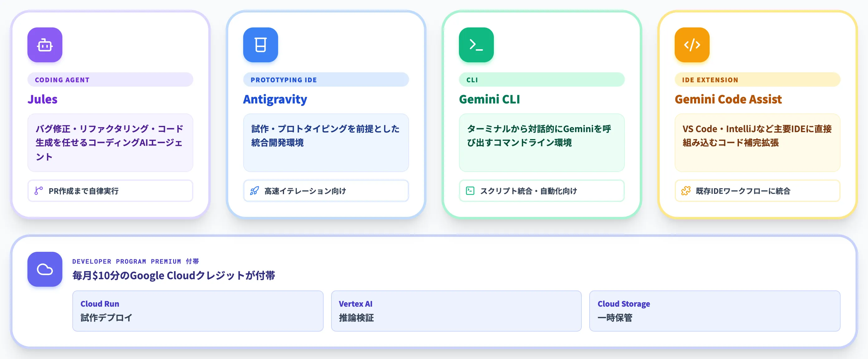Open the Antigravity title
This screenshot has height=359, width=868.
(x=275, y=99)
